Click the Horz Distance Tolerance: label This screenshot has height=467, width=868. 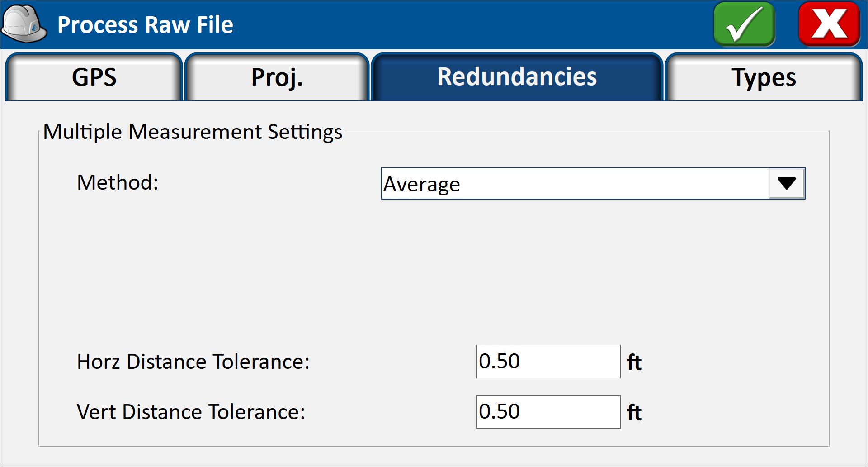coord(193,362)
